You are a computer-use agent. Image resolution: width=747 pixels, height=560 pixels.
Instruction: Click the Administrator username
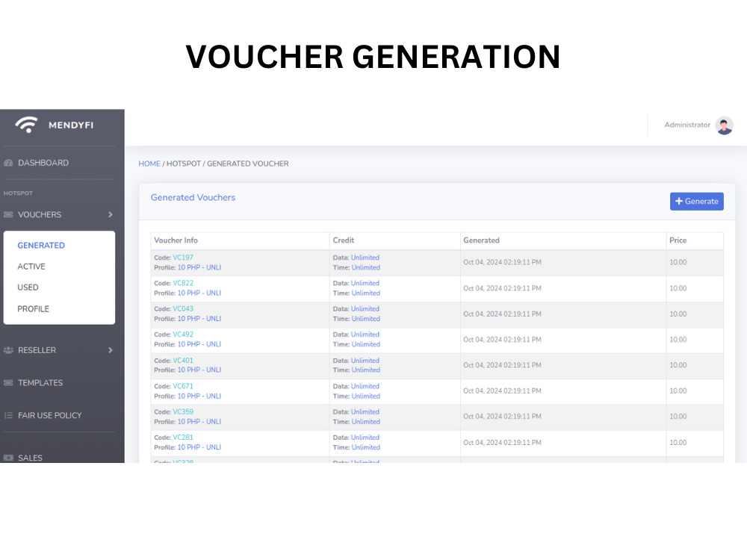pos(687,125)
